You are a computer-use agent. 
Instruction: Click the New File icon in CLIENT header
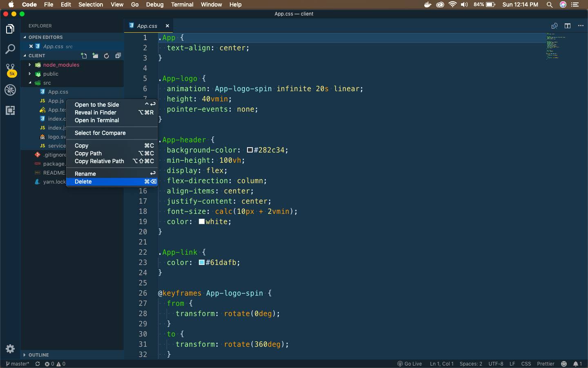84,56
